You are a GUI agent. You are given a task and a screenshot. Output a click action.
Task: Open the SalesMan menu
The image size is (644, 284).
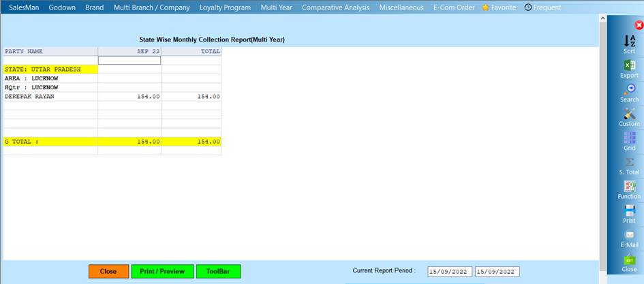(x=25, y=7)
